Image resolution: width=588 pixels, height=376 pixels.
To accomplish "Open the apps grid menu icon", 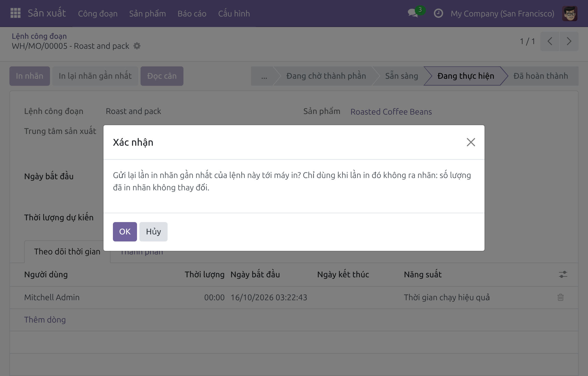I will [x=15, y=13].
